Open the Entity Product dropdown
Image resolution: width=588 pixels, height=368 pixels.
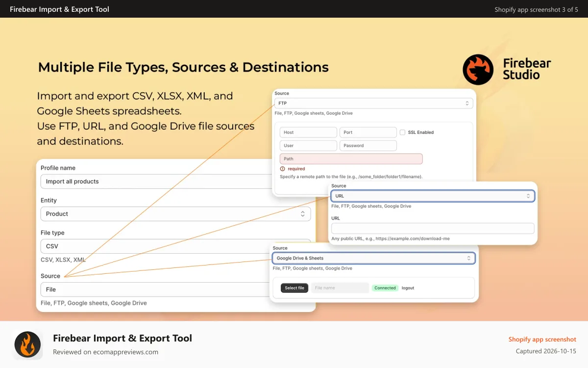(x=175, y=214)
